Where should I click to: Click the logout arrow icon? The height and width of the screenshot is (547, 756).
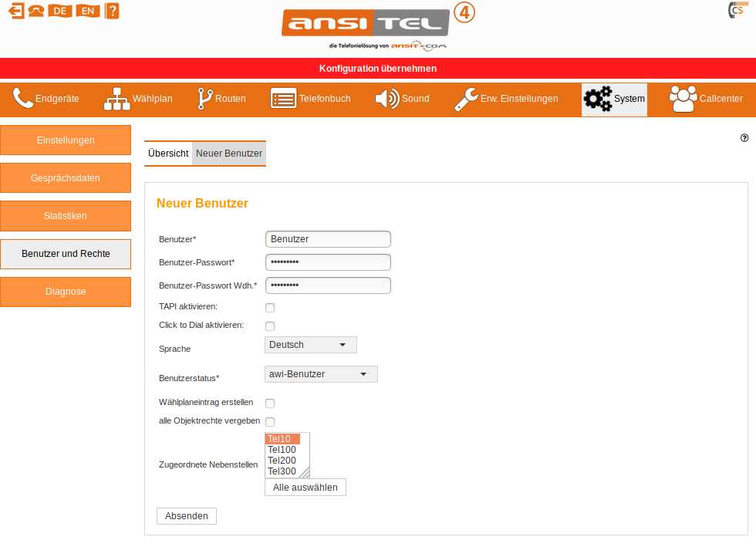(15, 11)
